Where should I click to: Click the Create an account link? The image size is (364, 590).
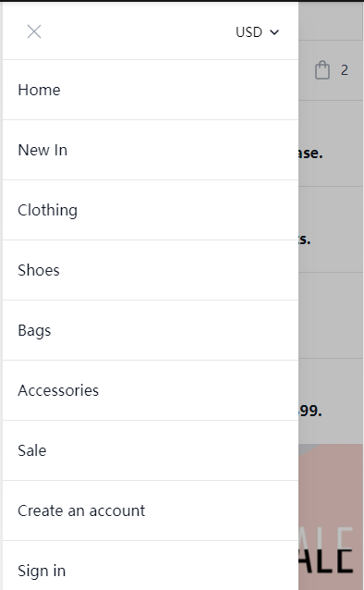pyautogui.click(x=151, y=510)
